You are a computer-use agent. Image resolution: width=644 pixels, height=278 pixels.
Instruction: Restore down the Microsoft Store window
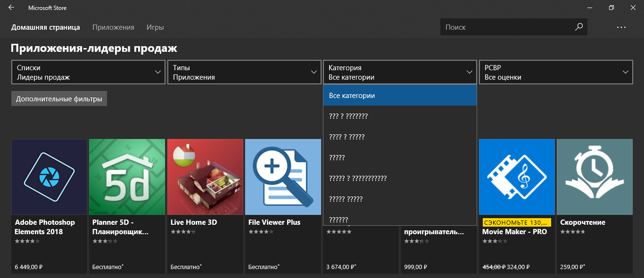611,8
